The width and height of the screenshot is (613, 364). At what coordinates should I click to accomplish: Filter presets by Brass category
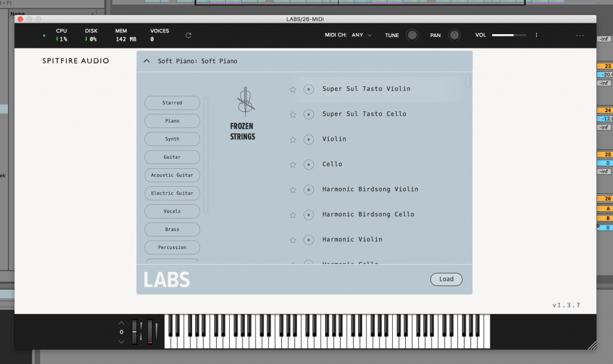click(x=172, y=229)
